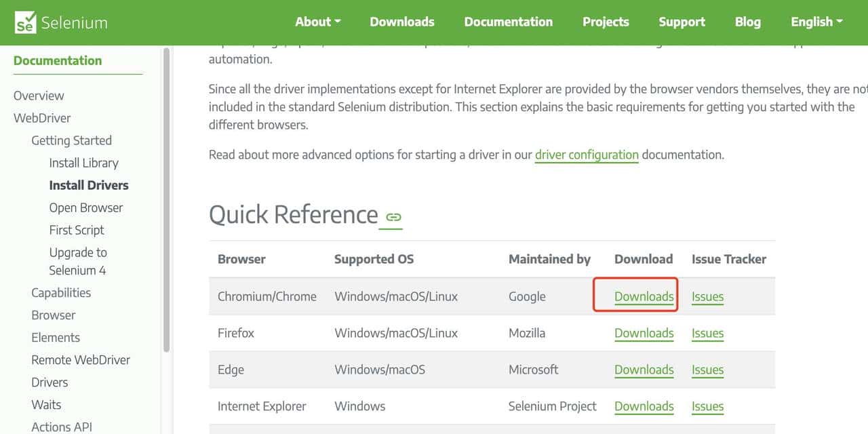Viewport: 868px width, 434px height.
Task: Follow the driver configuration link
Action: point(587,155)
